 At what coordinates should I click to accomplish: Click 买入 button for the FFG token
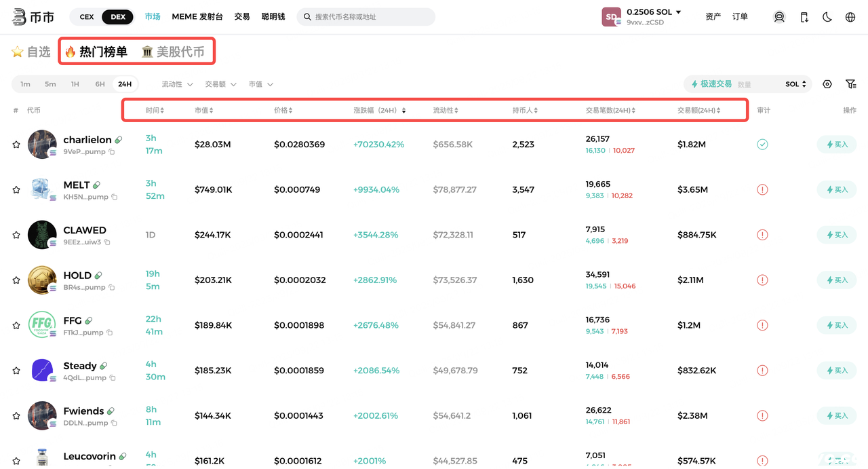pos(837,325)
